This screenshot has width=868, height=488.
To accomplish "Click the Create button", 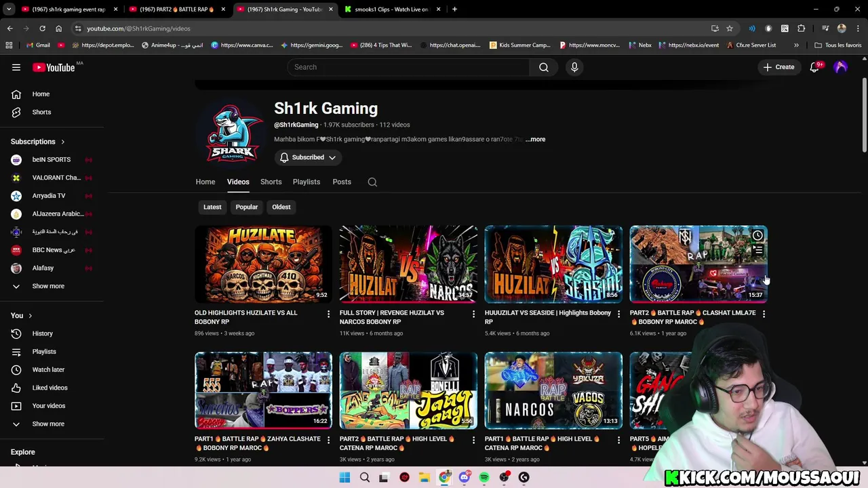I will [x=778, y=67].
